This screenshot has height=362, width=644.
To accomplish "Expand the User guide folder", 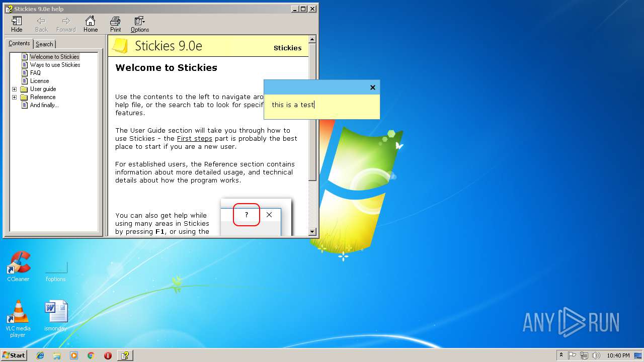I will click(x=14, y=89).
